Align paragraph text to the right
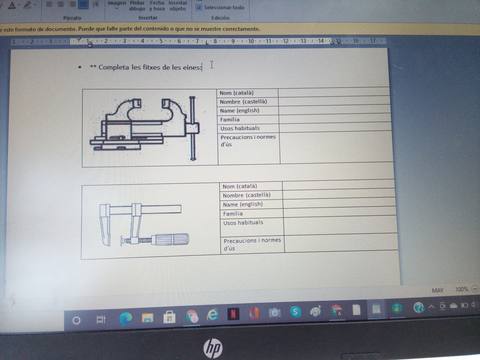 [x=72, y=4]
